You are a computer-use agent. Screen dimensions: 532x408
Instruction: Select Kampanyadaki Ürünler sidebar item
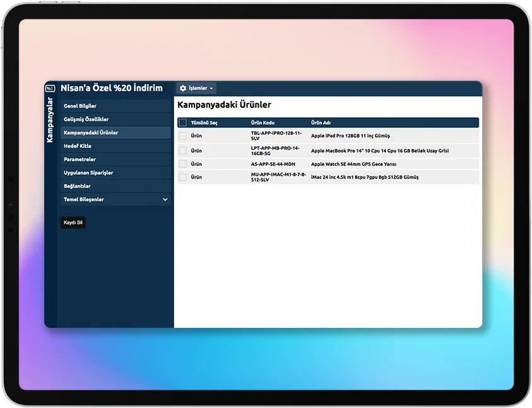coord(91,133)
